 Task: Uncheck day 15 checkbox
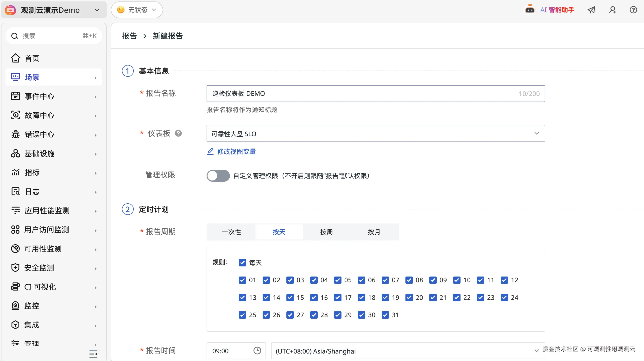(x=290, y=297)
